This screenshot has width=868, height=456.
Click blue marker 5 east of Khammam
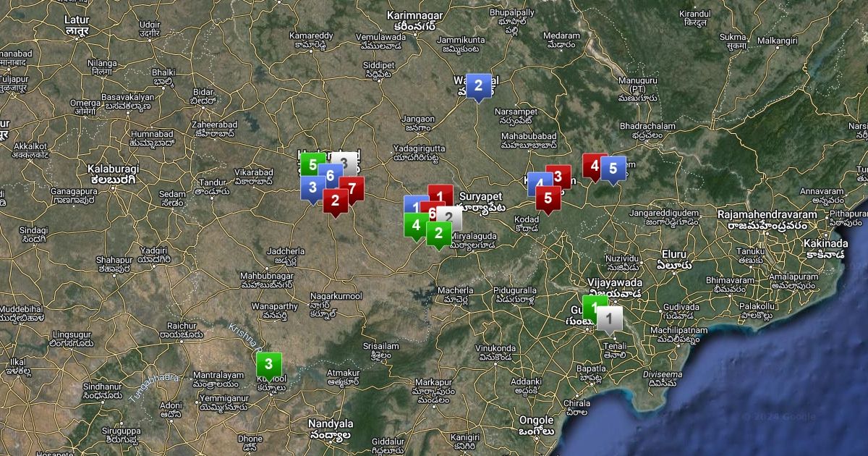point(613,169)
